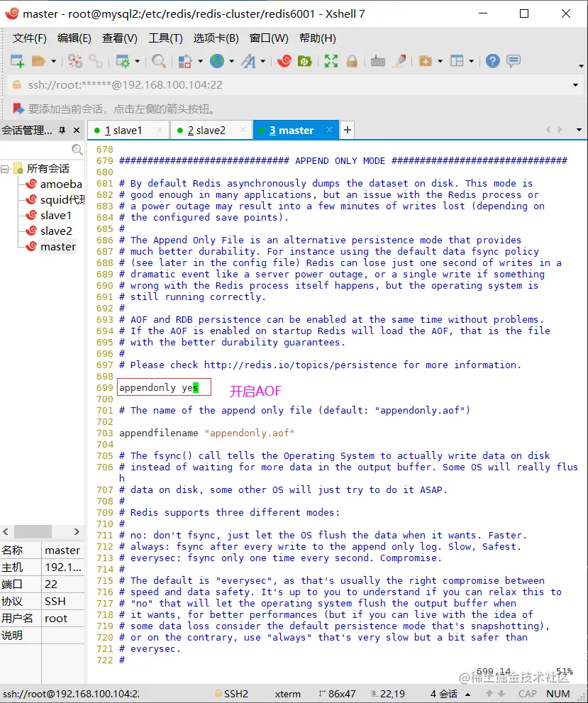Click the session manager search magnifier
588x703 pixels.
(77, 149)
